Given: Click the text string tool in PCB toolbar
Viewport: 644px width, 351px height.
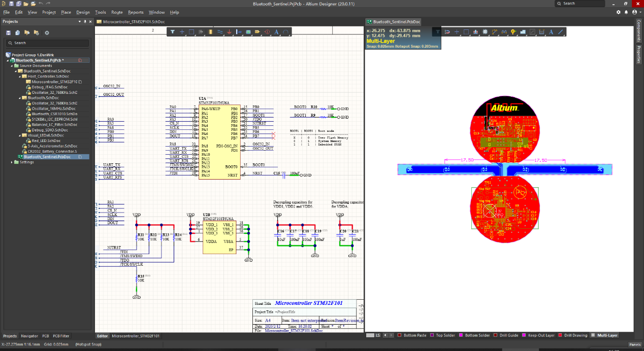Looking at the screenshot, I should [x=552, y=32].
